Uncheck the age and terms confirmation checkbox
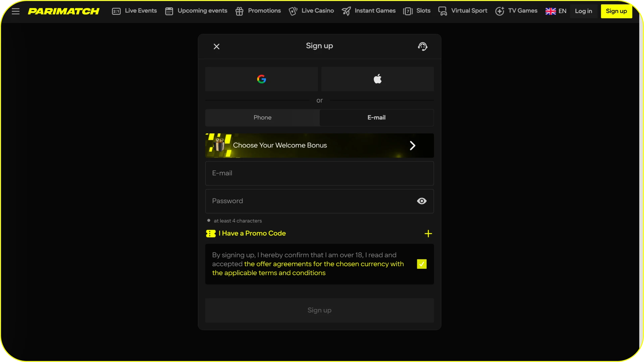Screen dimensions: 644x362 [x=422, y=264]
